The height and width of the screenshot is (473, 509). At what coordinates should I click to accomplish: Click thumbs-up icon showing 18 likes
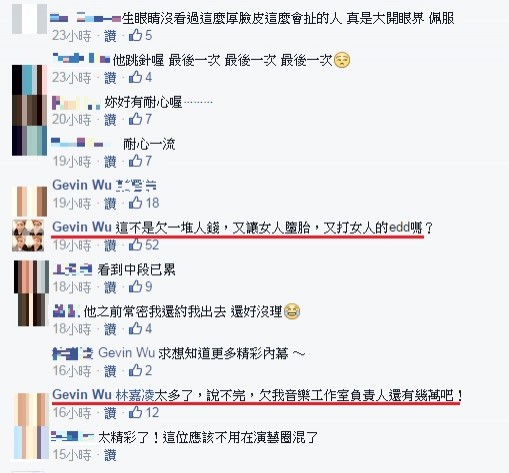pos(135,203)
